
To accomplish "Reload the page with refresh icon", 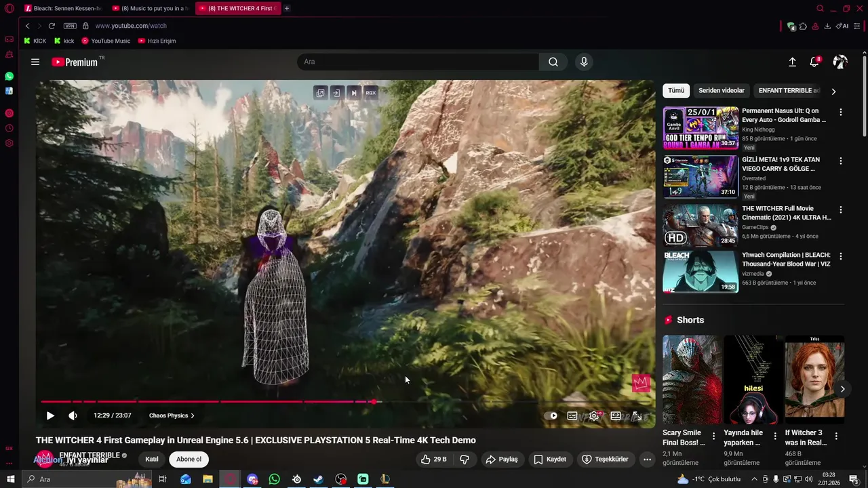I will coord(52,26).
